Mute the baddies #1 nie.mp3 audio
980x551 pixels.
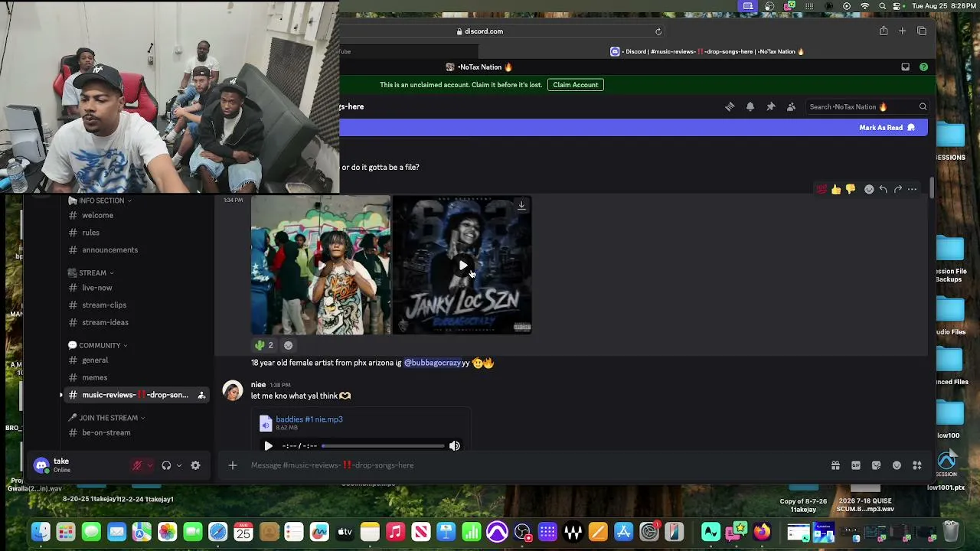[x=455, y=445]
